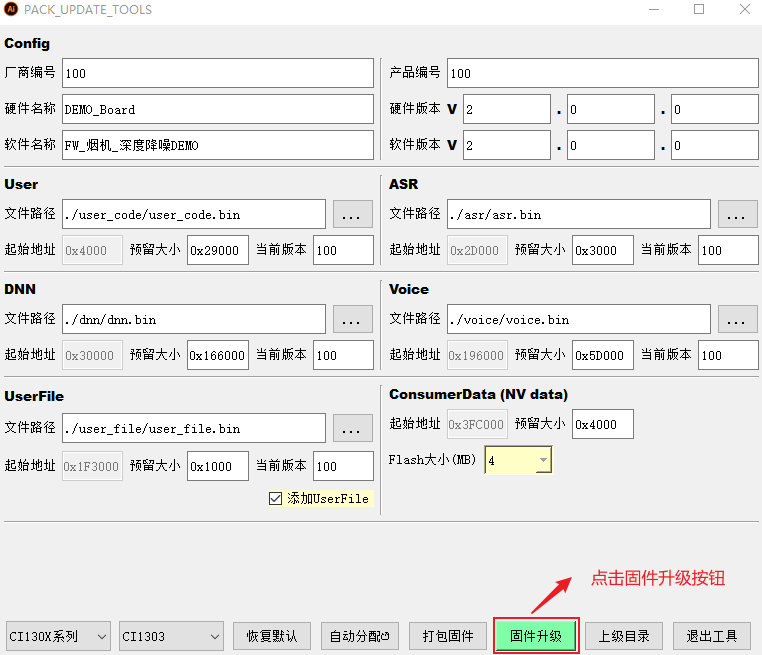
Task: Open the 上级目录 parent directory
Action: click(x=624, y=636)
